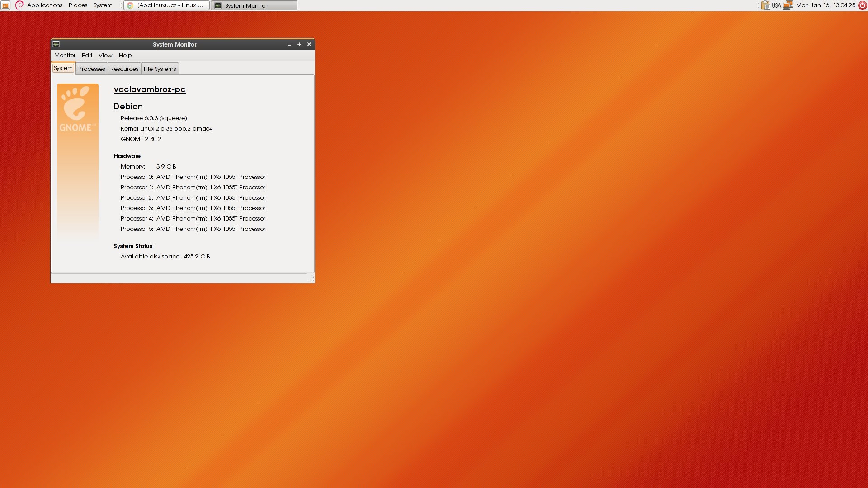Click the window resize grip corner
Viewport: 868px width, 488px height.
pyautogui.click(x=311, y=280)
